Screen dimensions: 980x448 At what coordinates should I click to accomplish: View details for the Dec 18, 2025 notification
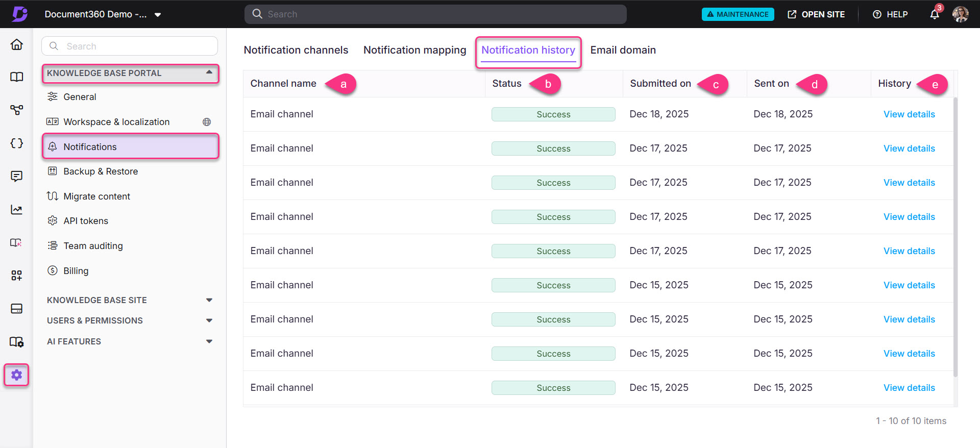click(909, 114)
